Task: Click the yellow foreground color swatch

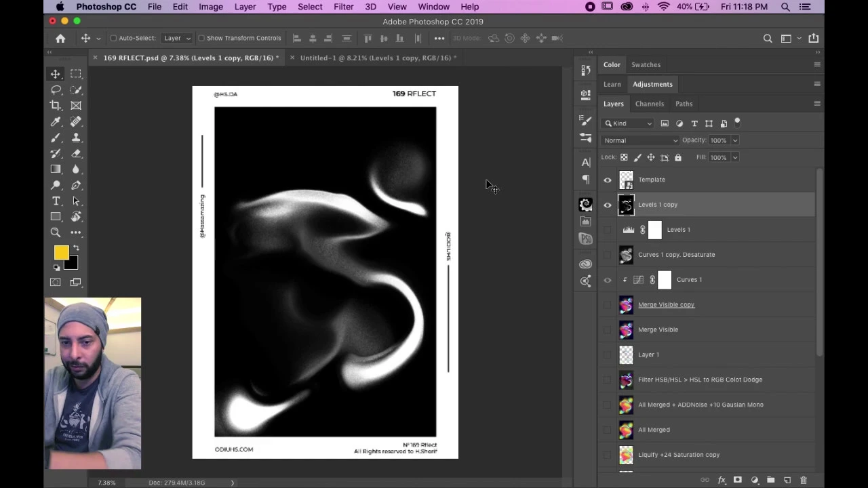Action: point(60,252)
